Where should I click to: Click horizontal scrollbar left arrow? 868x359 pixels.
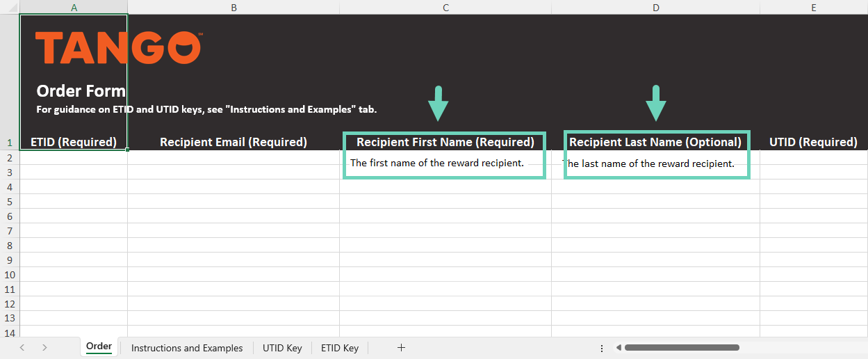[x=619, y=347]
